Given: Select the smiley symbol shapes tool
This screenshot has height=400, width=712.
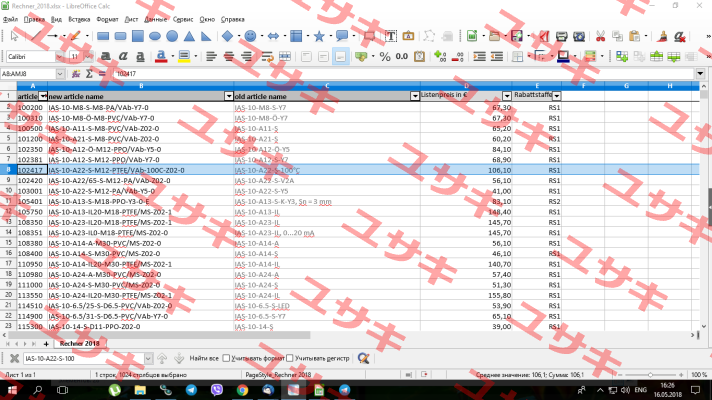Looking at the screenshot, I should 250,36.
